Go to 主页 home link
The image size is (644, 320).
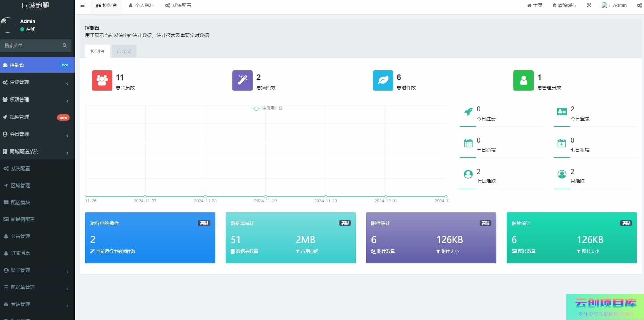click(534, 5)
